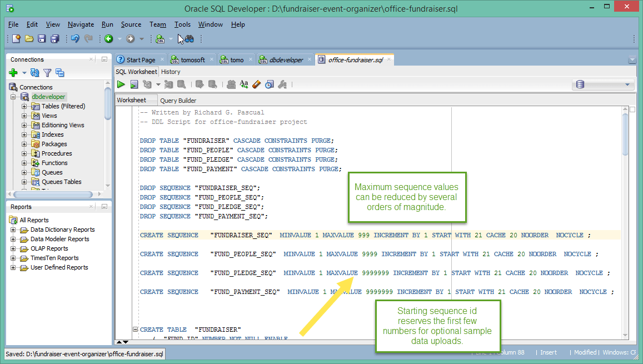This screenshot has width=643, height=364.
Task: Open the SQL History clock icon
Action: 270,84
